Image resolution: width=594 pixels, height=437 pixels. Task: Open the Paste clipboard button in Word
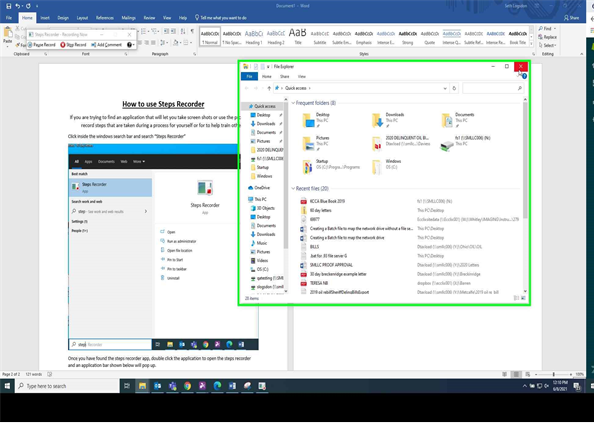click(x=8, y=36)
